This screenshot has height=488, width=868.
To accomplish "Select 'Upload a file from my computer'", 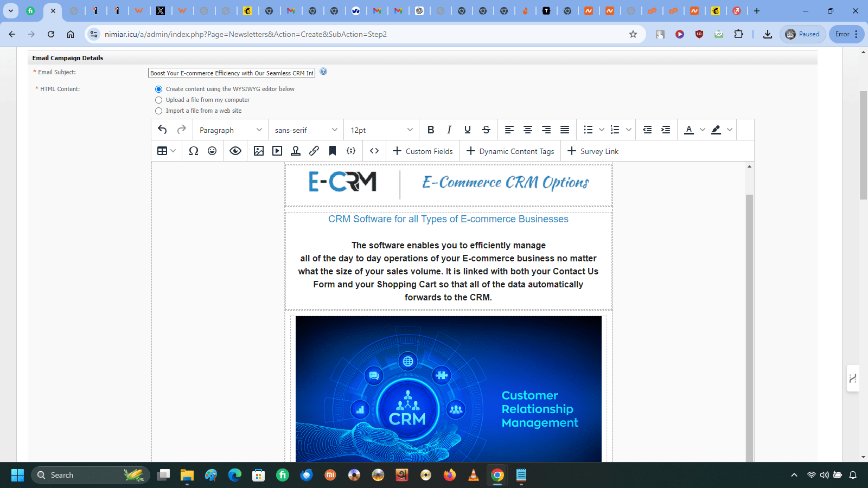I will pyautogui.click(x=159, y=100).
